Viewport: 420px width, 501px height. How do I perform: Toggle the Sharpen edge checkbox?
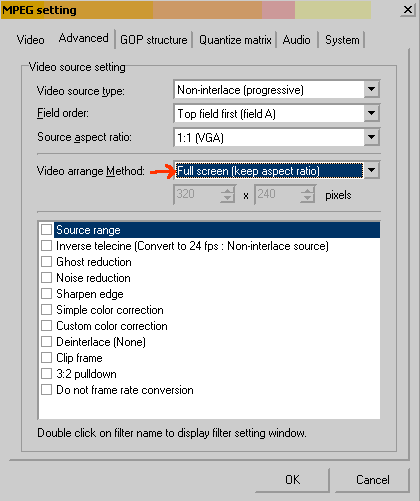[x=46, y=294]
